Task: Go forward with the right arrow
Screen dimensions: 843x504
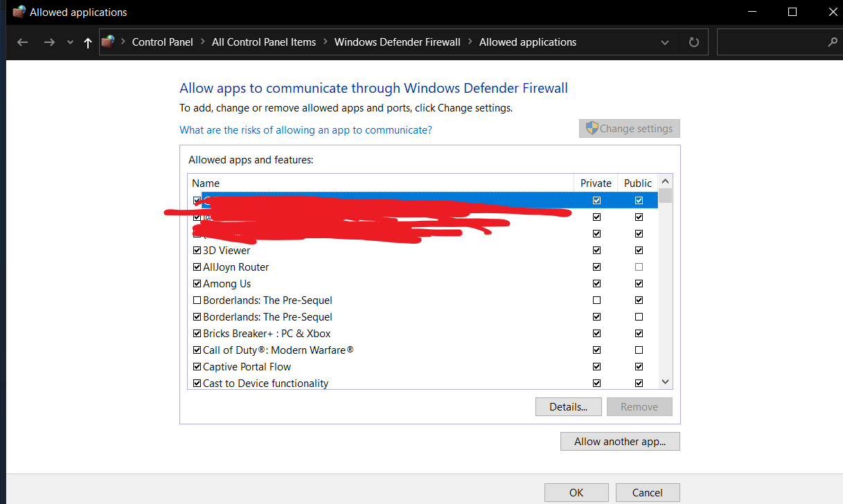Action: point(48,42)
